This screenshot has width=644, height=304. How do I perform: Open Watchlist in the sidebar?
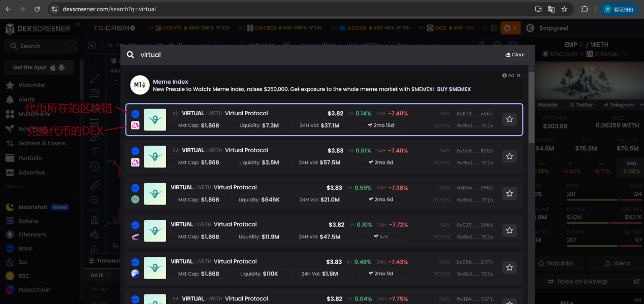tap(32, 85)
